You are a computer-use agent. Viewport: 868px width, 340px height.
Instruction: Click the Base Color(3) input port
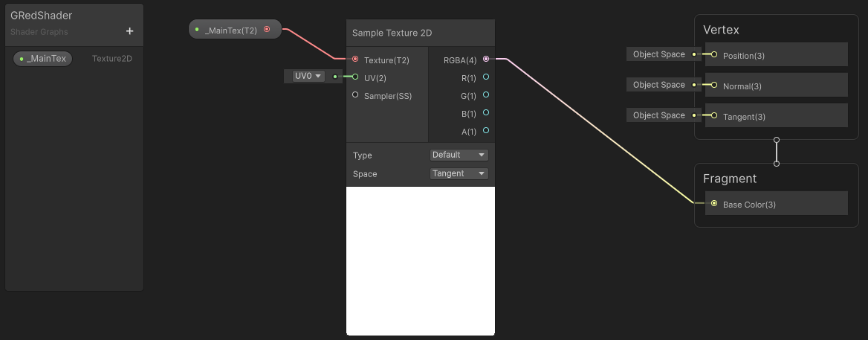714,203
